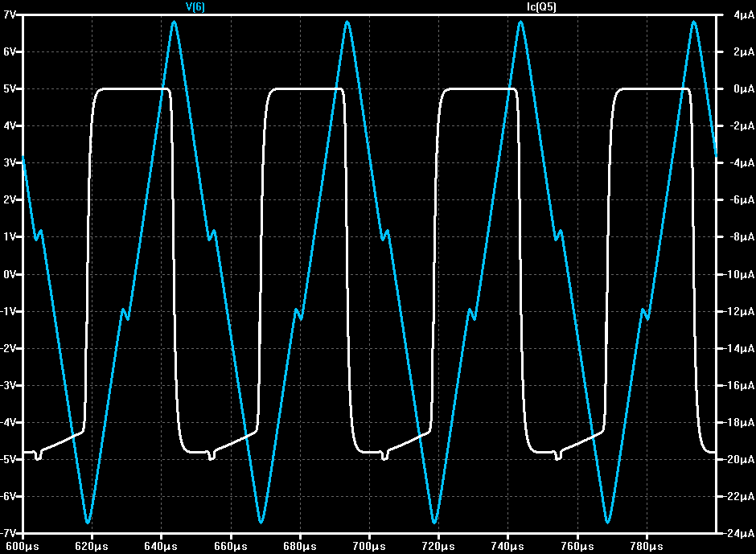Click the -24µA right axis label
The height and width of the screenshot is (554, 756).
[740, 533]
